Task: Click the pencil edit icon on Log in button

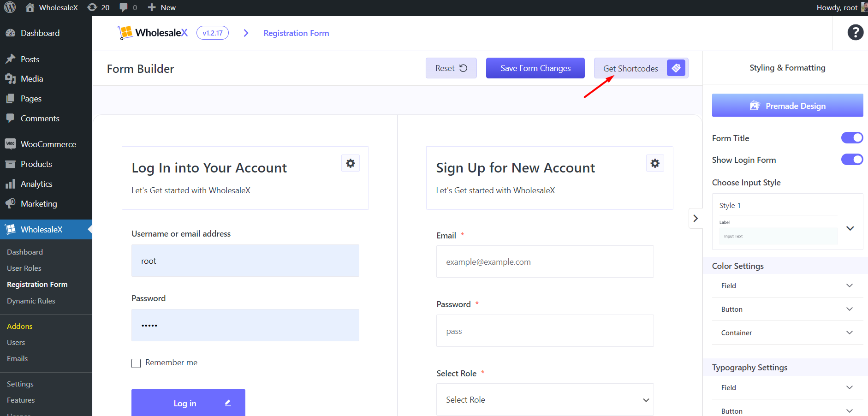Action: click(x=228, y=403)
